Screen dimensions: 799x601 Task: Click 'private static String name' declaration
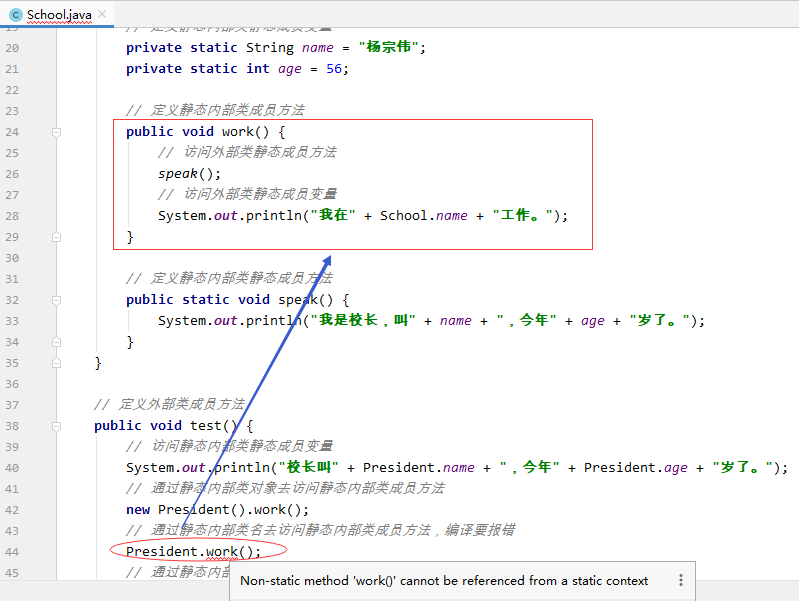[x=230, y=48]
